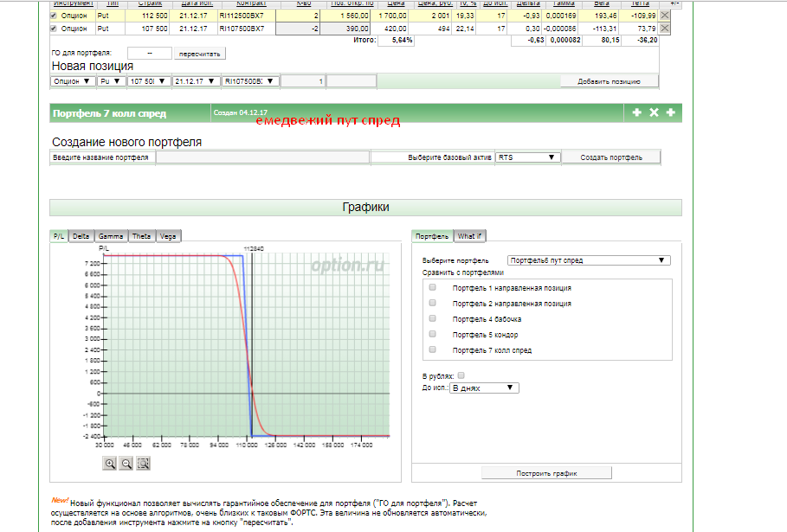The image size is (787, 532).
Task: Click the portfolio name input field
Action: click(261, 157)
